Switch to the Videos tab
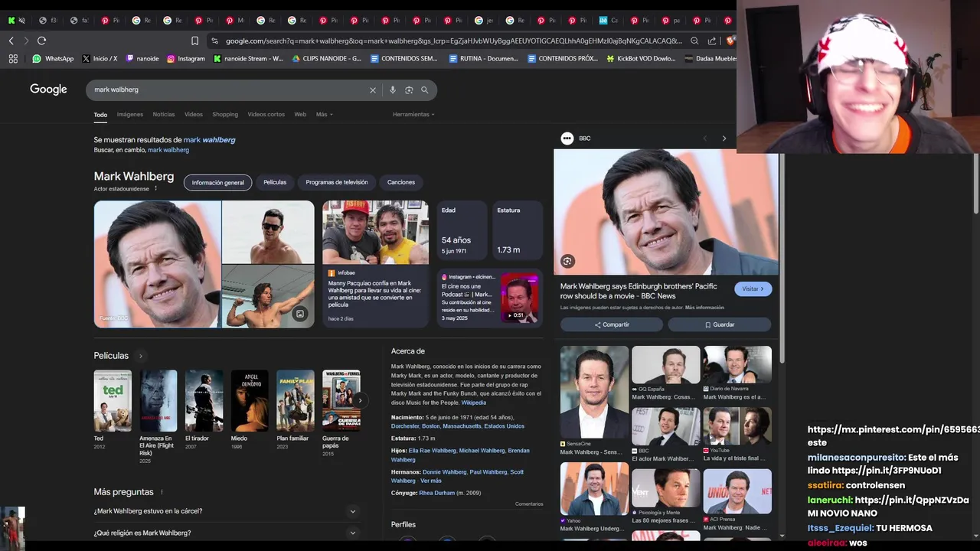This screenshot has height=551, width=980. (194, 115)
